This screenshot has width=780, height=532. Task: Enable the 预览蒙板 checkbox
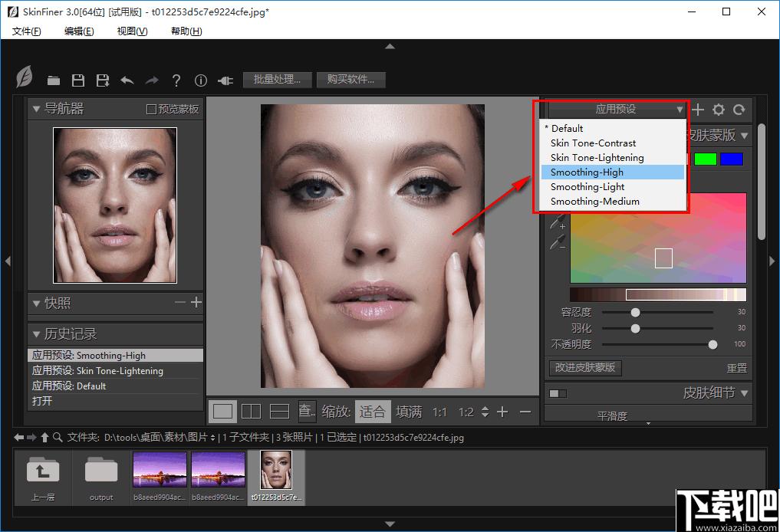point(152,109)
